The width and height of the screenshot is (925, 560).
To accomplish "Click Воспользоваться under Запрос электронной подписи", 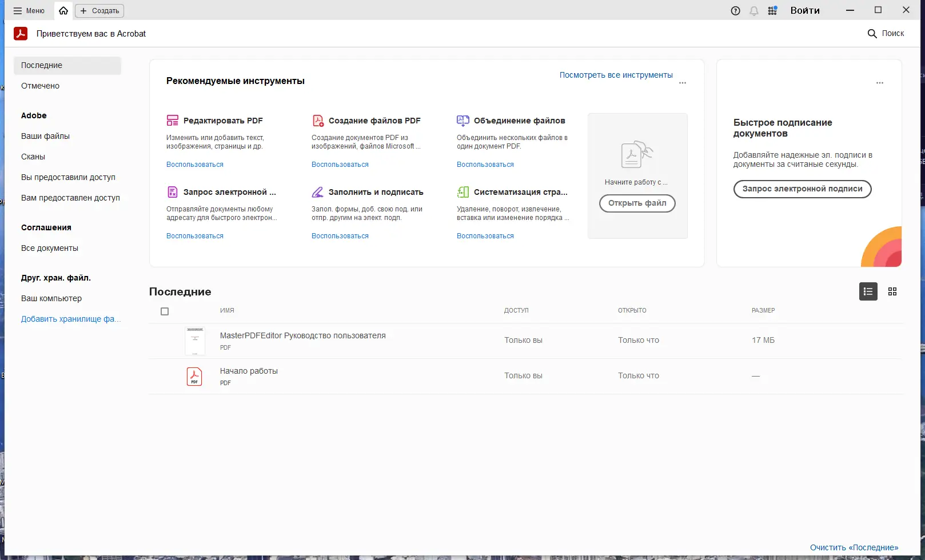I will pyautogui.click(x=195, y=236).
